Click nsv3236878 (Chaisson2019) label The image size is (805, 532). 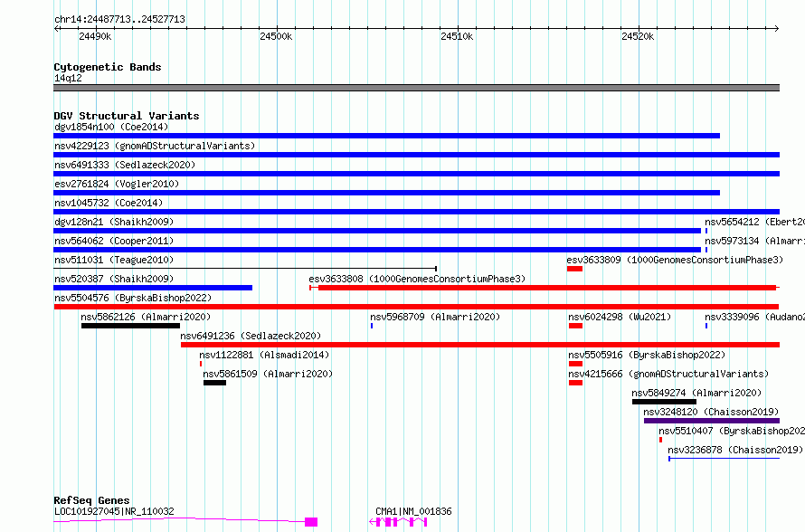(735, 450)
